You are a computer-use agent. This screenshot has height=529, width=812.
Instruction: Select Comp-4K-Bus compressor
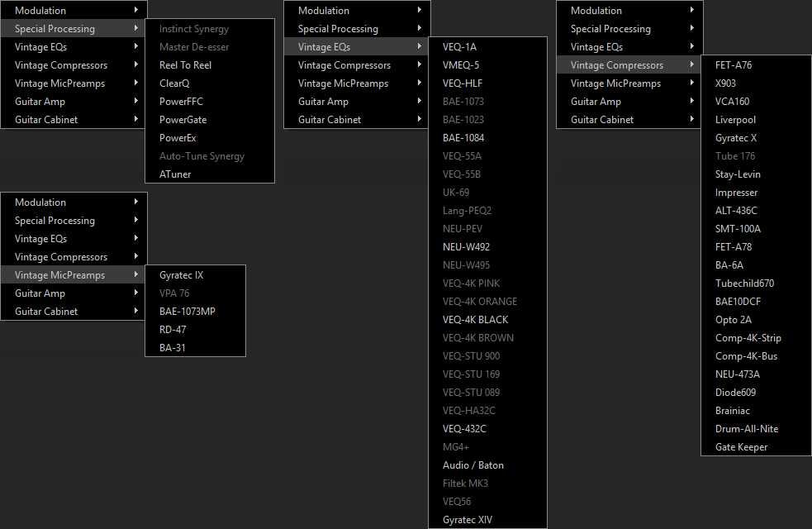(x=756, y=356)
